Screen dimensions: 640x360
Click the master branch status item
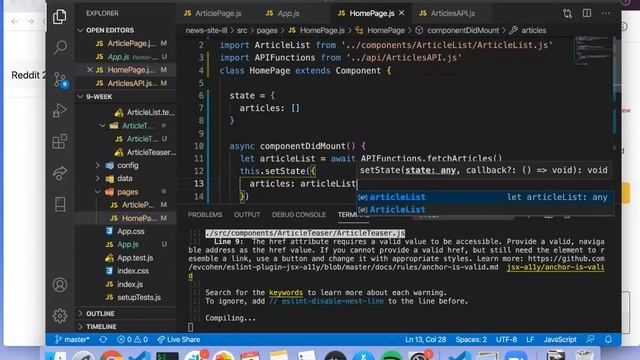[72, 340]
